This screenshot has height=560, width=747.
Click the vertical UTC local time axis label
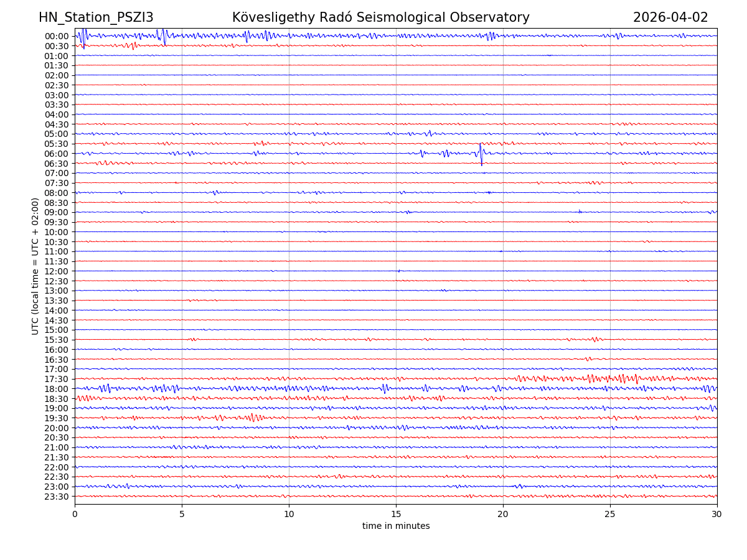click(35, 266)
